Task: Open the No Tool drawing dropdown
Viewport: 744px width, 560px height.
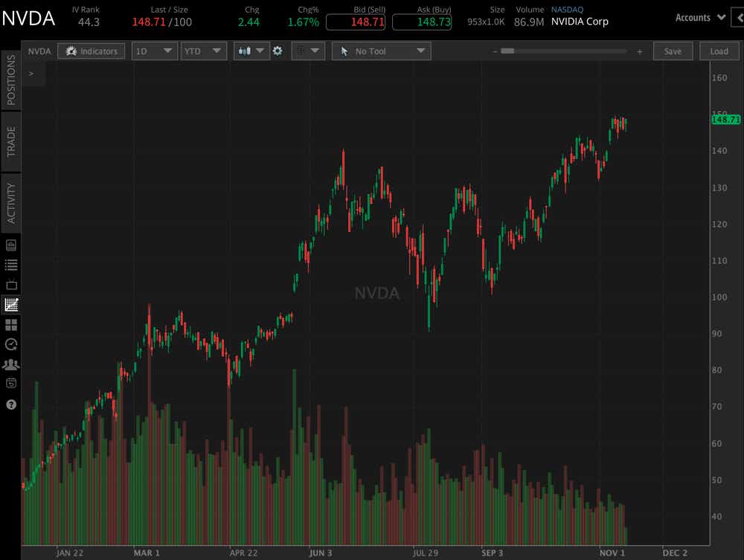Action: click(381, 51)
